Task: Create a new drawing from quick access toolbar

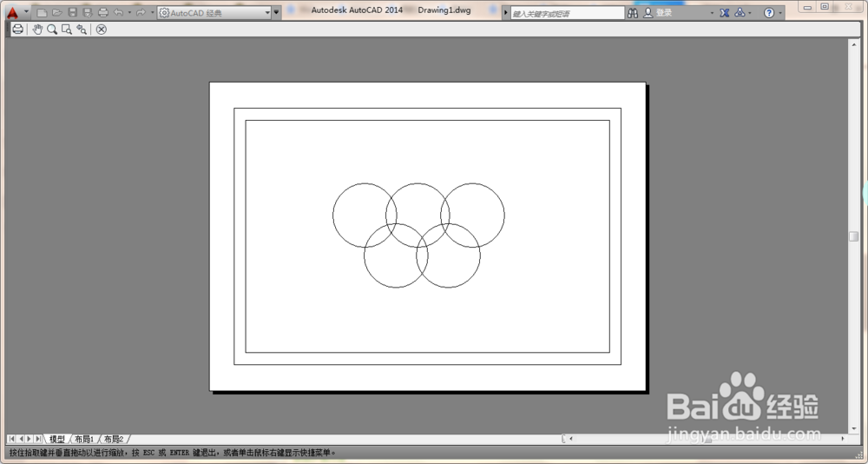Action: 42,12
